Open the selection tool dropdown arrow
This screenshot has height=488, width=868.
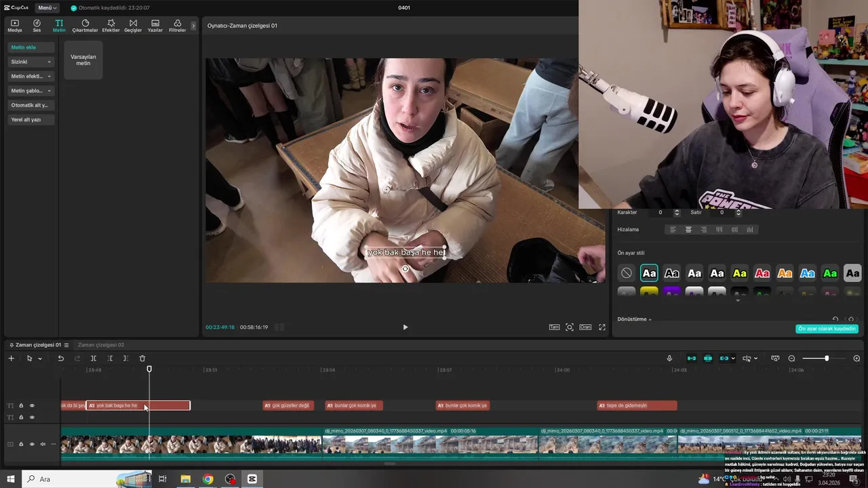[40, 359]
